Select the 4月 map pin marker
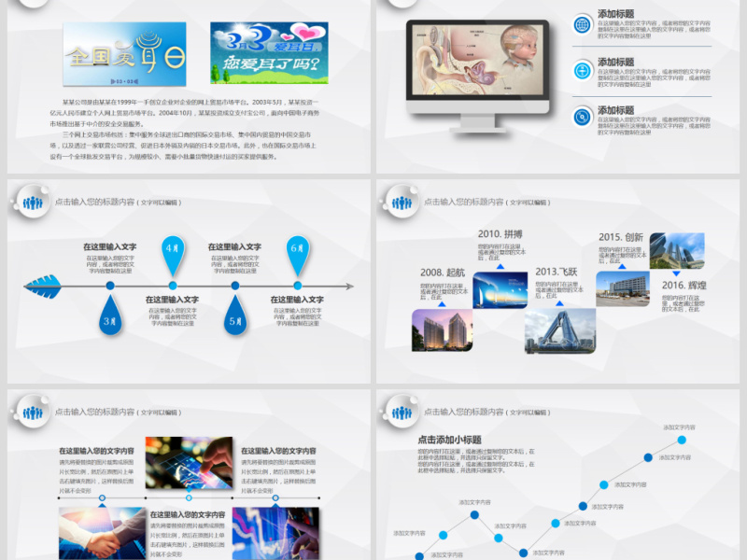The image size is (747, 560). (x=172, y=250)
